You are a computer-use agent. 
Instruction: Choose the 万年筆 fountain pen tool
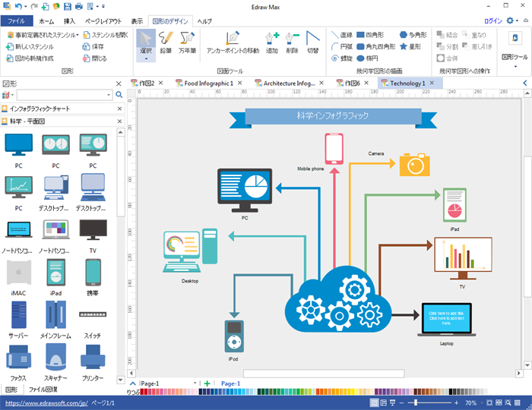tap(187, 44)
